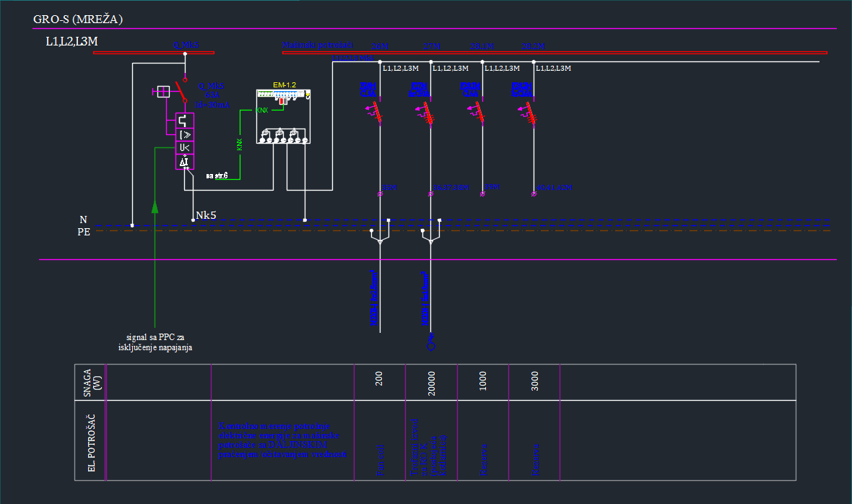The height and width of the screenshot is (504, 852).
Task: Select the Nk5 neutral label
Action: coord(206,215)
